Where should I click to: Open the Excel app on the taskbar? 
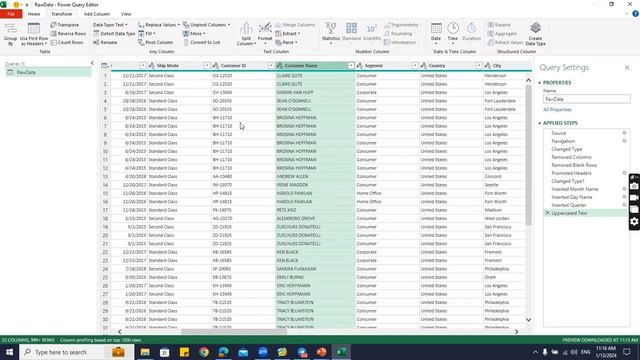pos(341,352)
